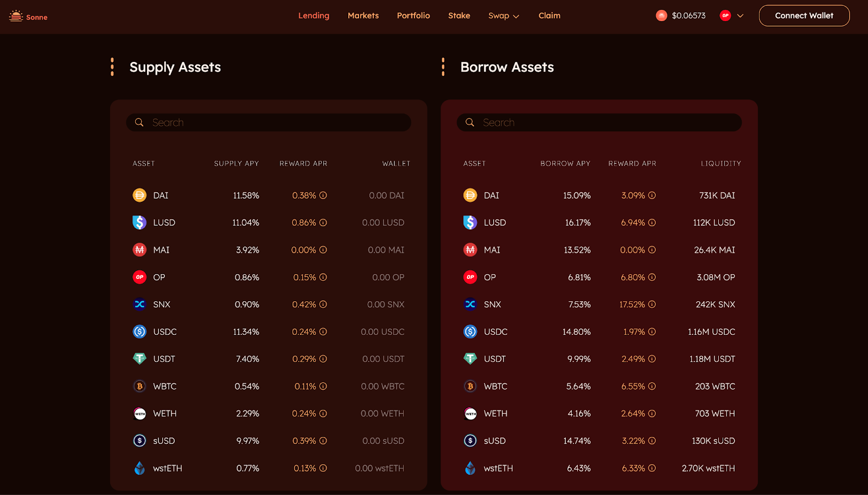Select wstETH icon in Borrow Assets
Screen dimensions: 868x495
[x=470, y=468]
